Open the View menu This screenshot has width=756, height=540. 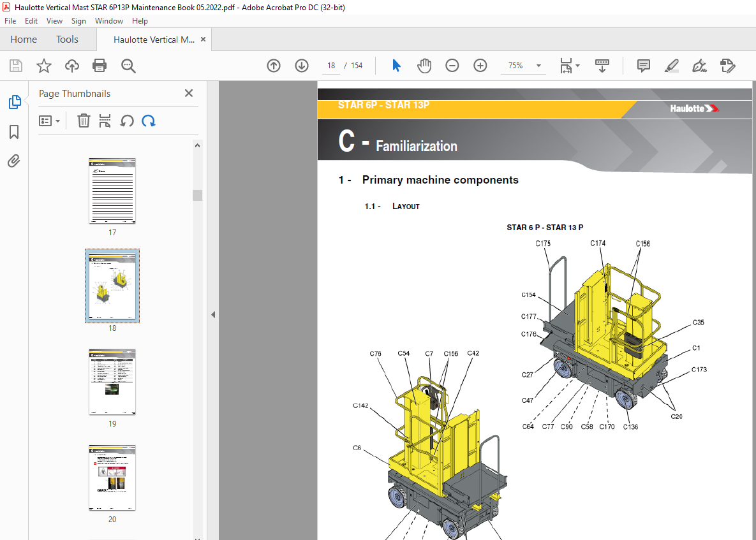(54, 20)
